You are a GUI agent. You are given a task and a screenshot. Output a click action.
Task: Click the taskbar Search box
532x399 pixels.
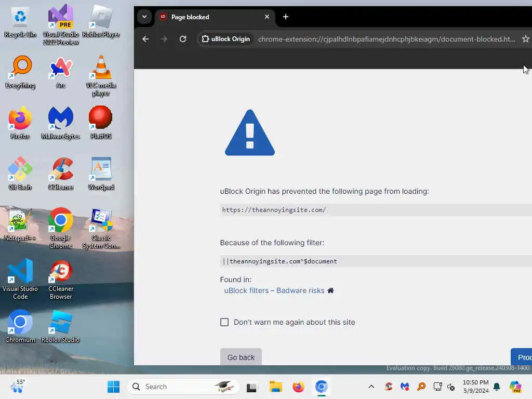tap(183, 387)
